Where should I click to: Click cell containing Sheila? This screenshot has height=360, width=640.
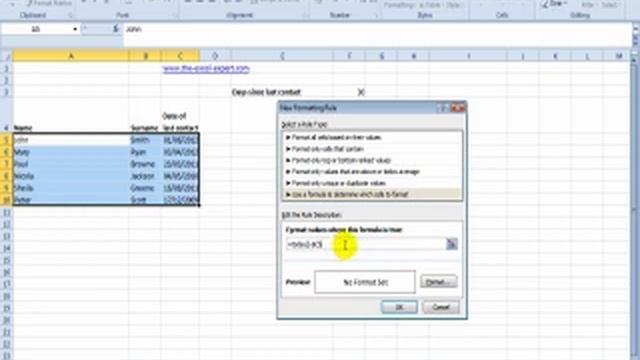click(71, 188)
